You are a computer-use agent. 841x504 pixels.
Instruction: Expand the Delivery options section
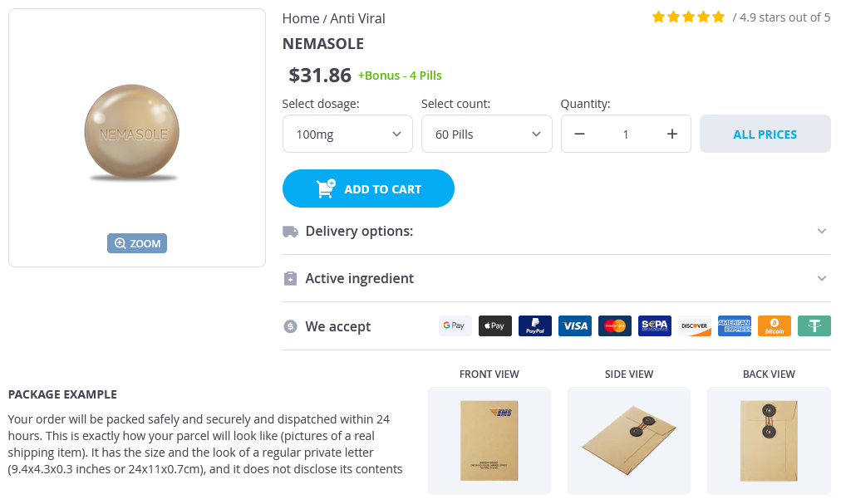click(556, 231)
